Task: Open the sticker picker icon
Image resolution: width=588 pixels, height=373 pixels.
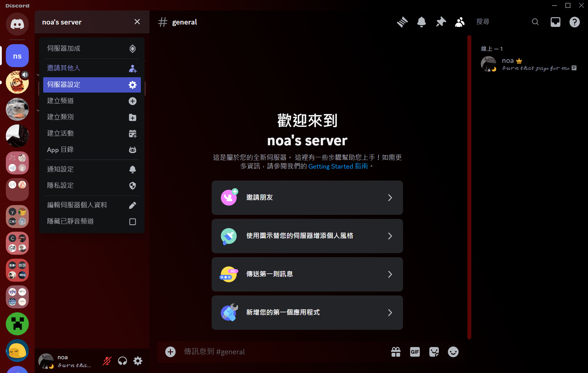Action: click(434, 352)
